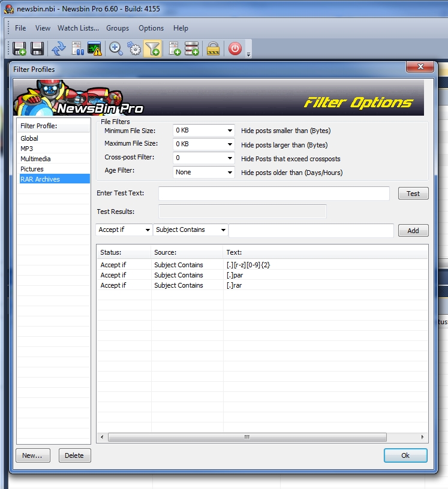Open the Help menu

point(181,28)
